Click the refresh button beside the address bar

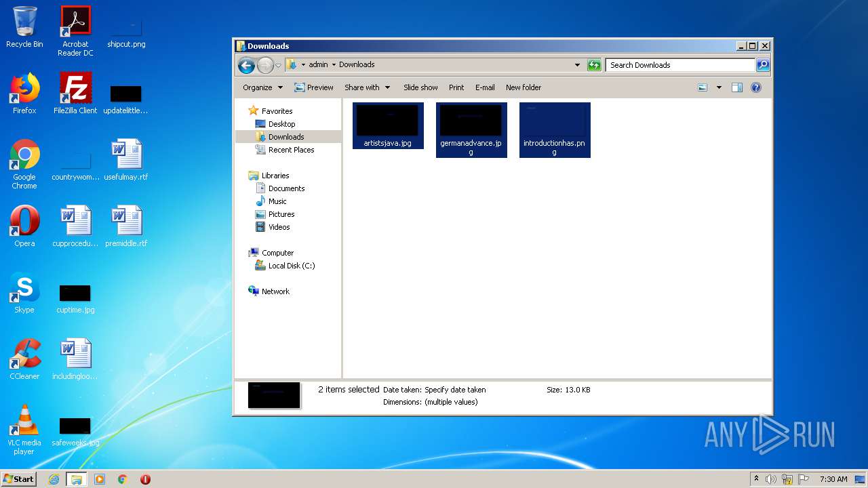(594, 65)
